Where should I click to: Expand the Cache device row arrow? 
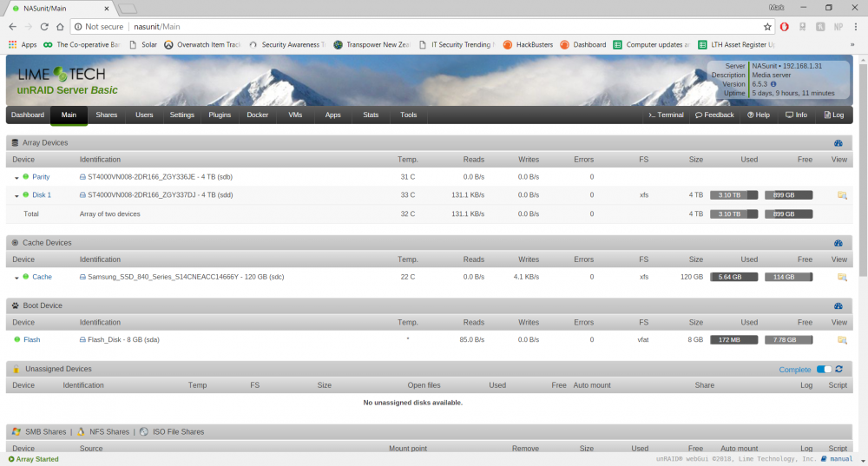click(x=16, y=278)
